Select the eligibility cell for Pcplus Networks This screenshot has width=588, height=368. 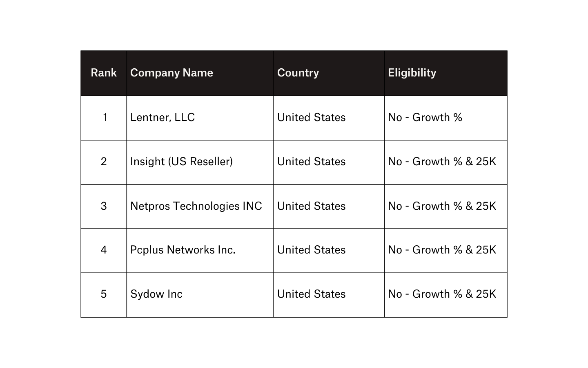pyautogui.click(x=442, y=250)
